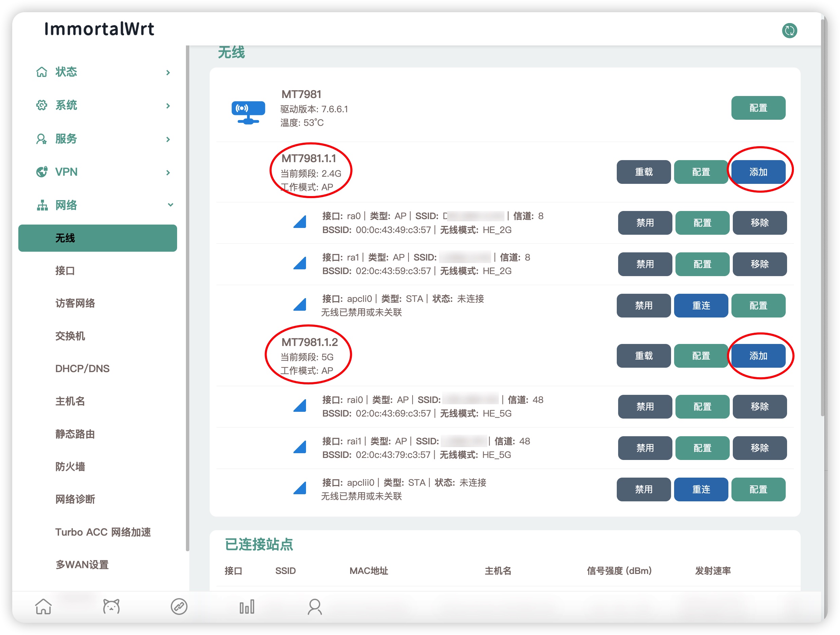Screen dimensions: 840x635
Task: Reconnect the apclii0 5G client interface
Action: 701,489
